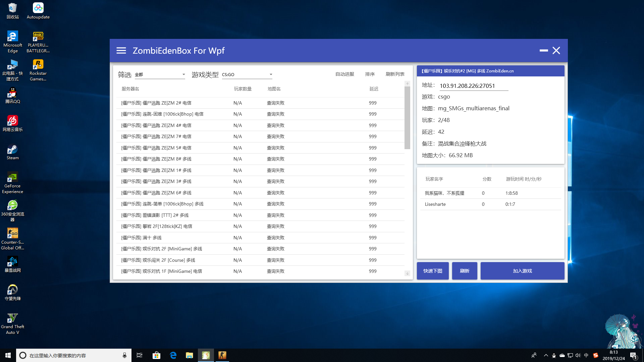Click the 自动进服 option
This screenshot has width=644, height=362.
tap(344, 74)
